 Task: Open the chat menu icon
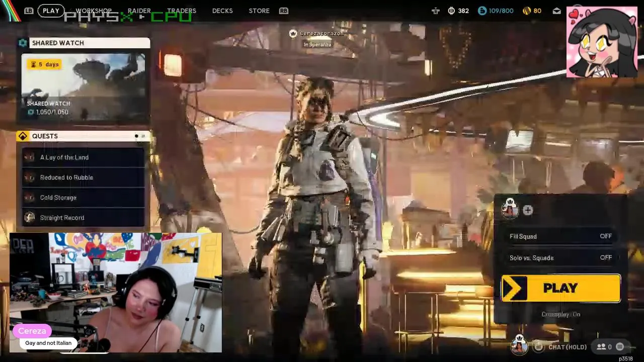[x=539, y=347]
